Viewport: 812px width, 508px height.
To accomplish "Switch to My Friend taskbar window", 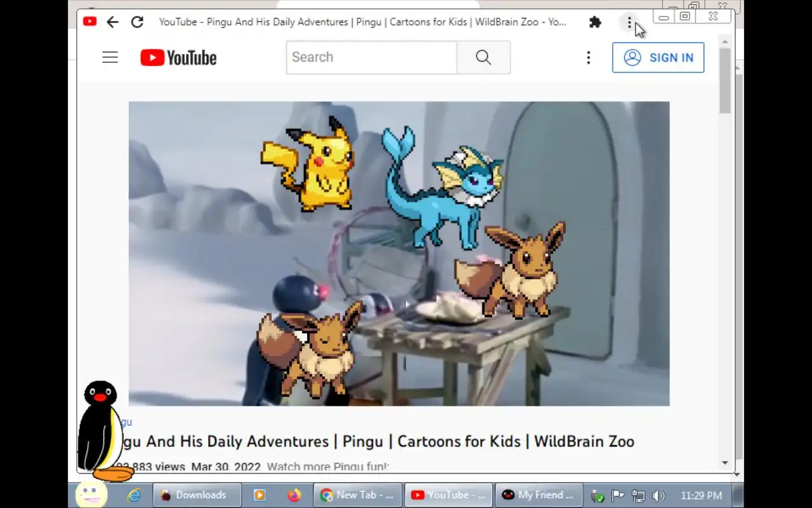I will click(540, 495).
